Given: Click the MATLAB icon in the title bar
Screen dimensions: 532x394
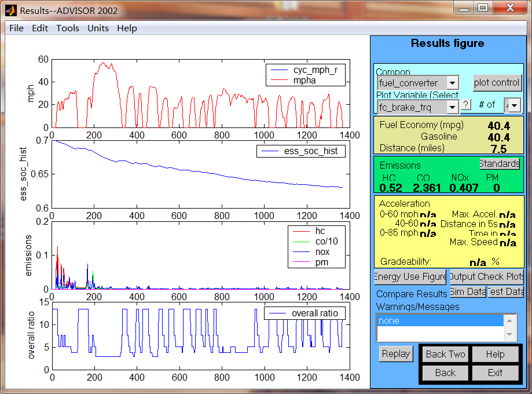Looking at the screenshot, I should 10,10.
